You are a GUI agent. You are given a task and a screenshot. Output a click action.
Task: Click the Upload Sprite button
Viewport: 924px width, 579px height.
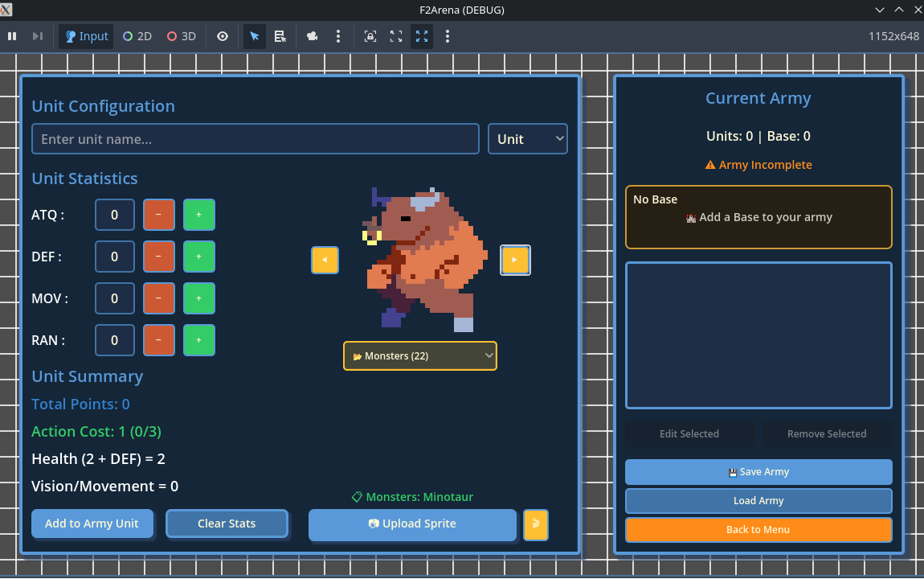point(412,524)
